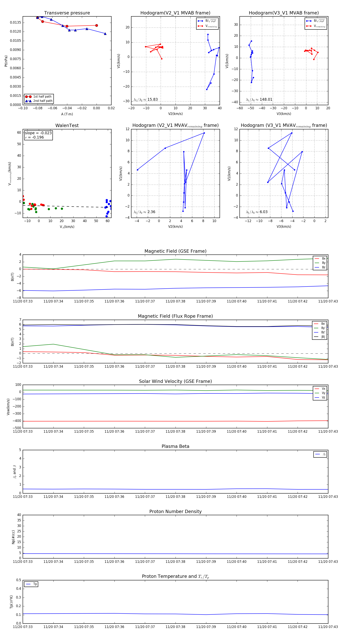Click the 'Pt(nPa)' y-axis label
This screenshot has width=351, height=644.
(6, 61)
